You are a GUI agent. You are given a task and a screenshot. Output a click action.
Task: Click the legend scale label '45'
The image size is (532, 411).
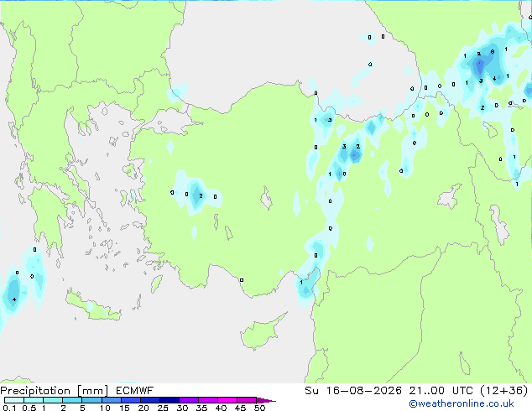pyautogui.click(x=240, y=408)
